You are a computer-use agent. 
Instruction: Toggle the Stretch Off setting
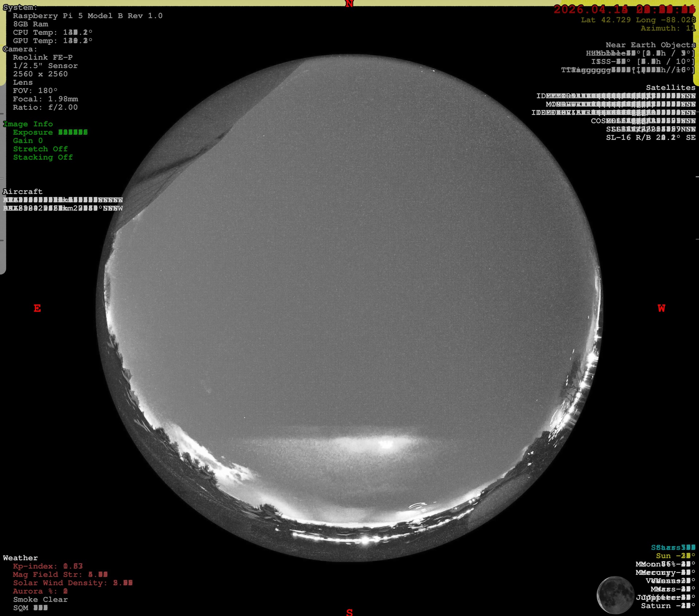40,149
